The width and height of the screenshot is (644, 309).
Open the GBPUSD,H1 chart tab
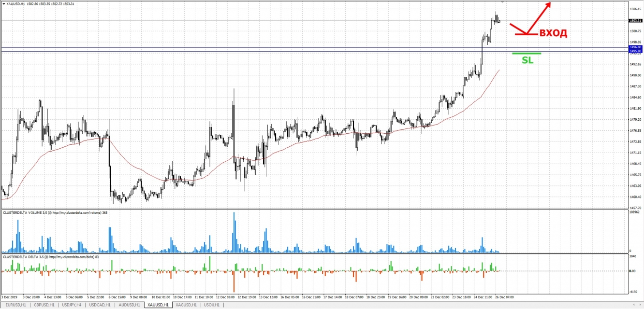coord(44,305)
